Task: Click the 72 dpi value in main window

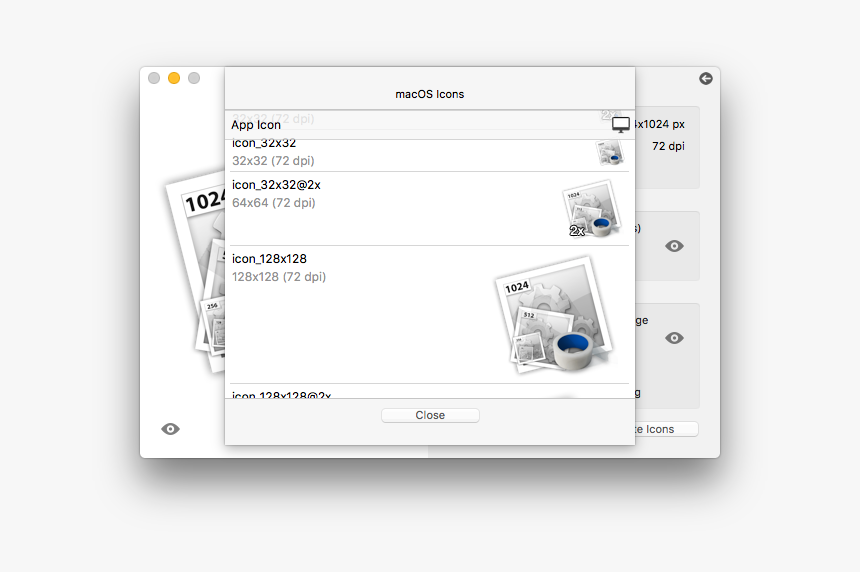Action: [x=668, y=146]
